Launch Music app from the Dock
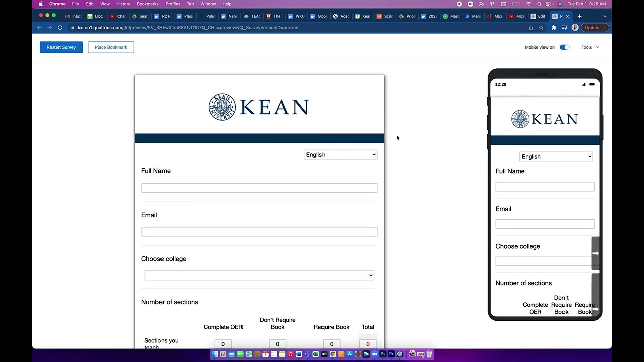The image size is (644, 362). tap(290, 354)
